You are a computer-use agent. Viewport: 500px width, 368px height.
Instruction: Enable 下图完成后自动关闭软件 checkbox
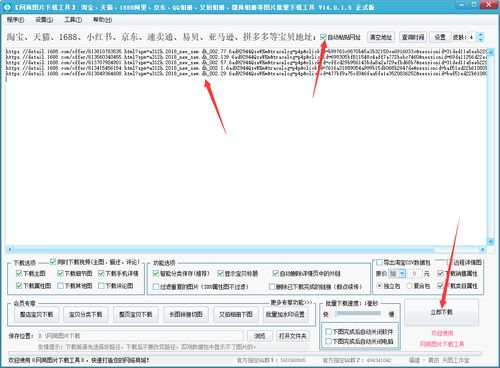pos(328,331)
